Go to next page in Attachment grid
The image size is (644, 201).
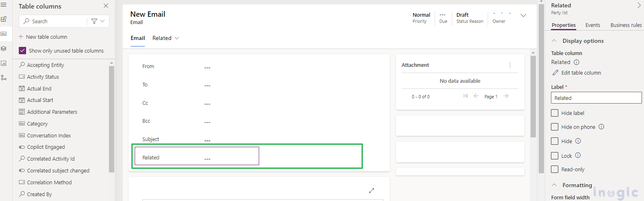(506, 96)
